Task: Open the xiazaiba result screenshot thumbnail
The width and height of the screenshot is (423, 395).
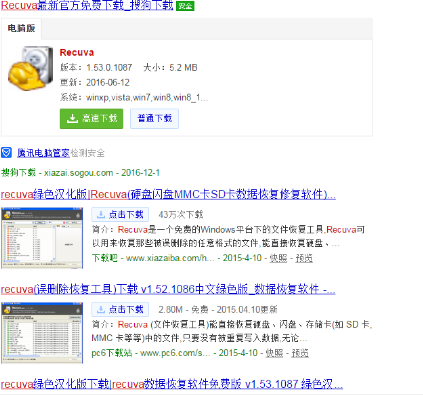Action: pos(42,238)
